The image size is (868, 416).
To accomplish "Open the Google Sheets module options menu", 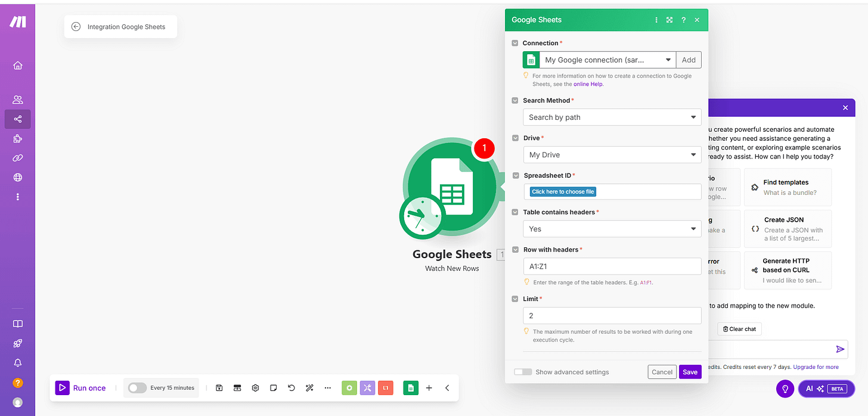I will click(656, 19).
